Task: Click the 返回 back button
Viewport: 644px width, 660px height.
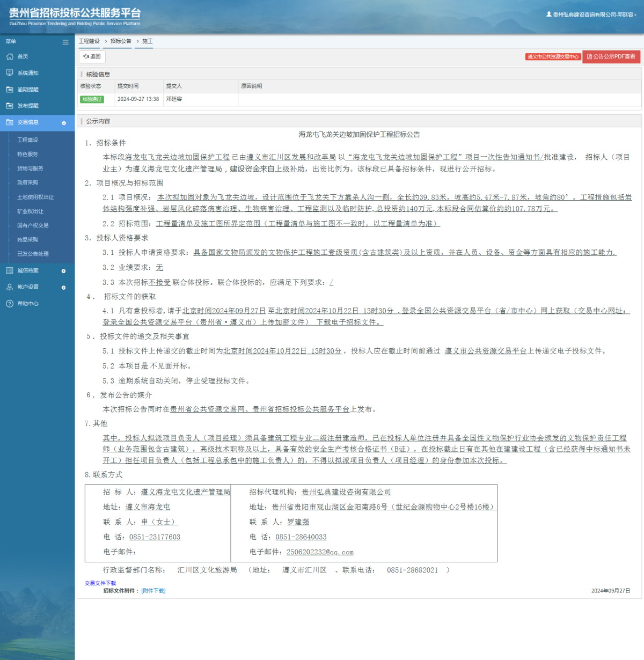Action: pyautogui.click(x=92, y=56)
